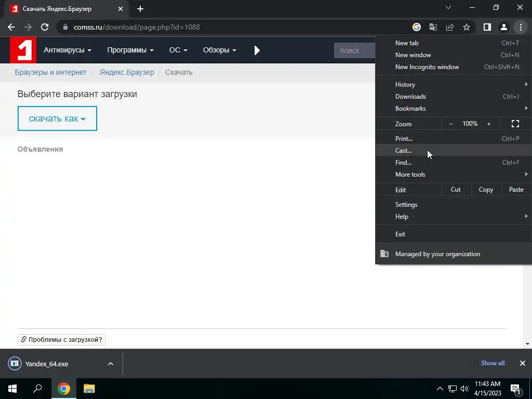This screenshot has height=399, width=532.
Task: Open the Браузеры и интернет breadcrumb
Action: click(x=50, y=72)
